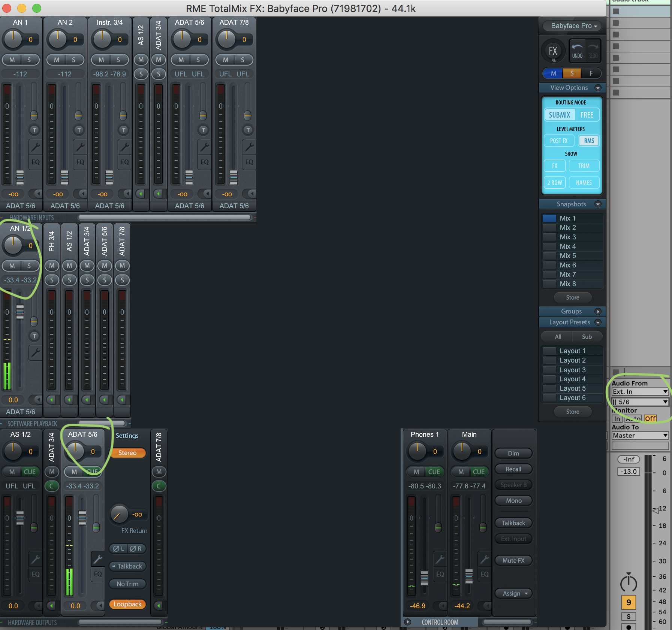Screen dimensions: 672x630
Task: Enable CUE on Phones 1 output
Action: click(434, 472)
